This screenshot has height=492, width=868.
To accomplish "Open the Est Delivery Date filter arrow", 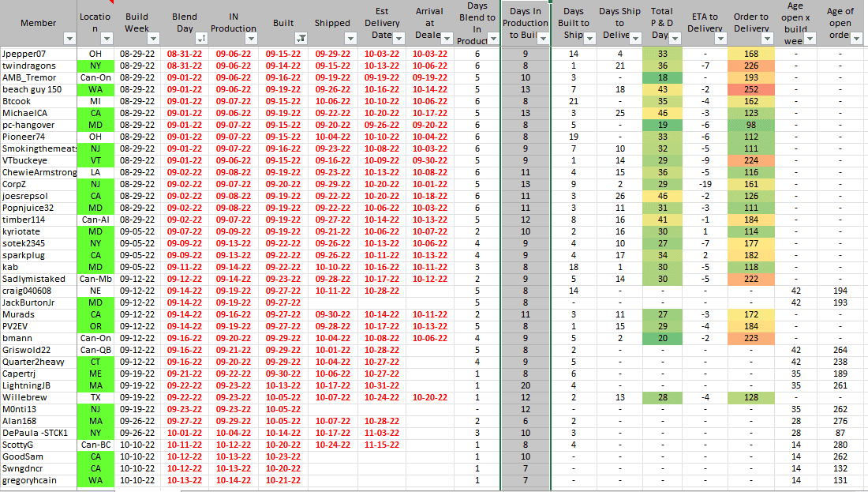I will pos(399,39).
